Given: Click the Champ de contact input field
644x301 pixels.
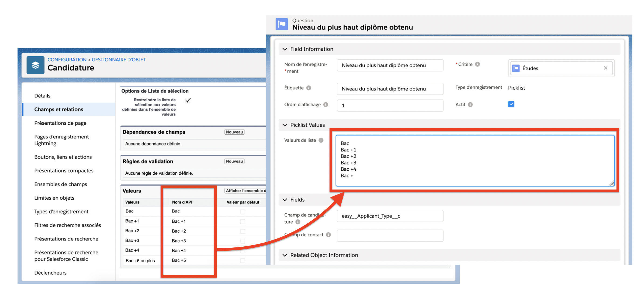Looking at the screenshot, I should 390,236.
